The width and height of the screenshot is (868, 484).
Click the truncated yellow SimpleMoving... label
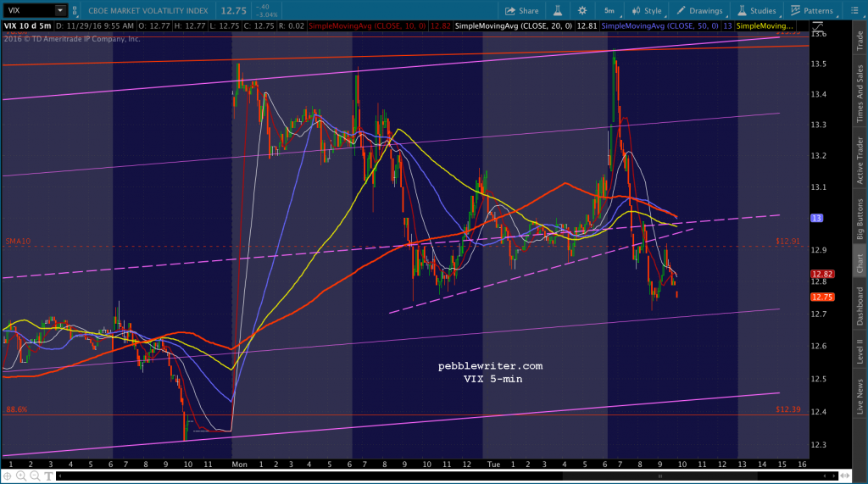click(x=765, y=26)
